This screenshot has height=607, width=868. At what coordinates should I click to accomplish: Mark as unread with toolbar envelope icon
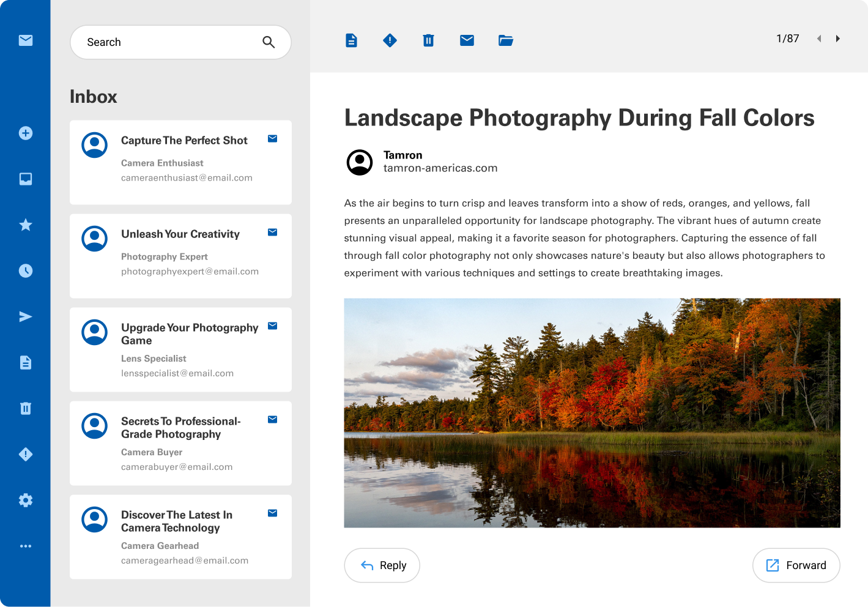tap(467, 41)
